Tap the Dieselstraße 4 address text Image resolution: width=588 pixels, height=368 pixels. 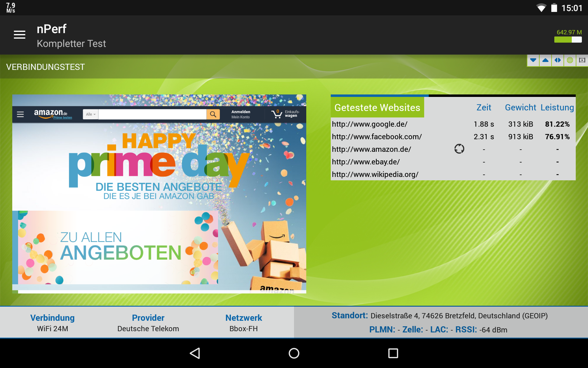[459, 316]
